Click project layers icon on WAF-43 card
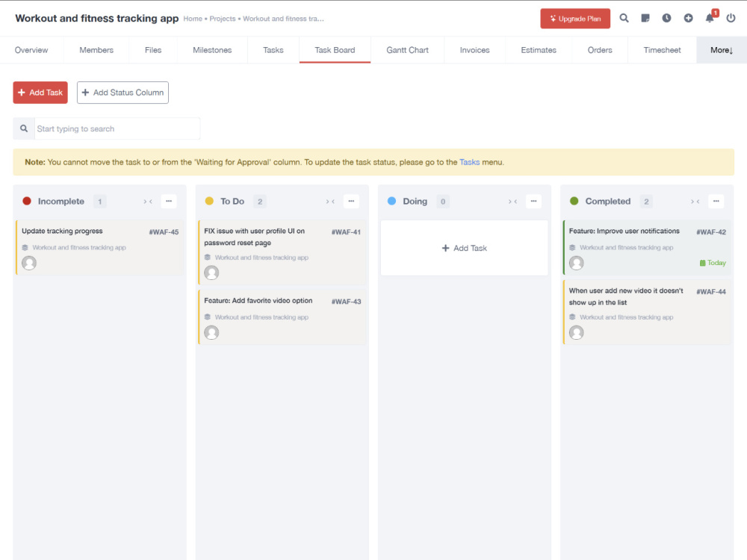 click(x=208, y=317)
